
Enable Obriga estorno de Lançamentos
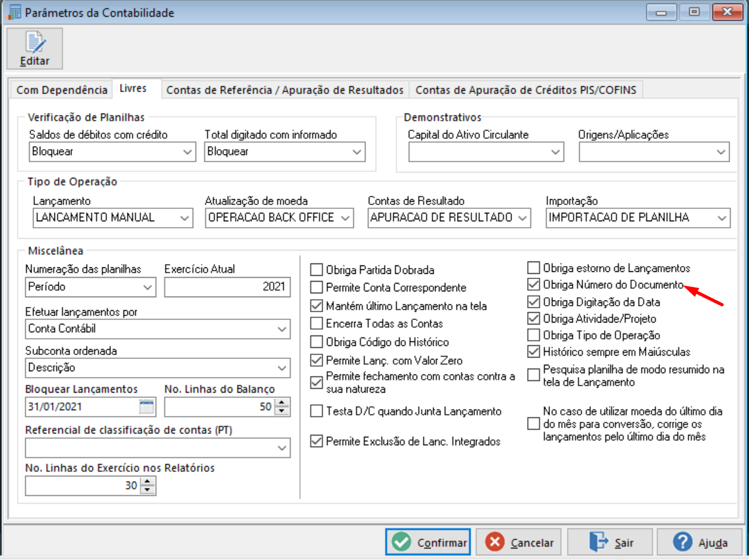coord(534,267)
